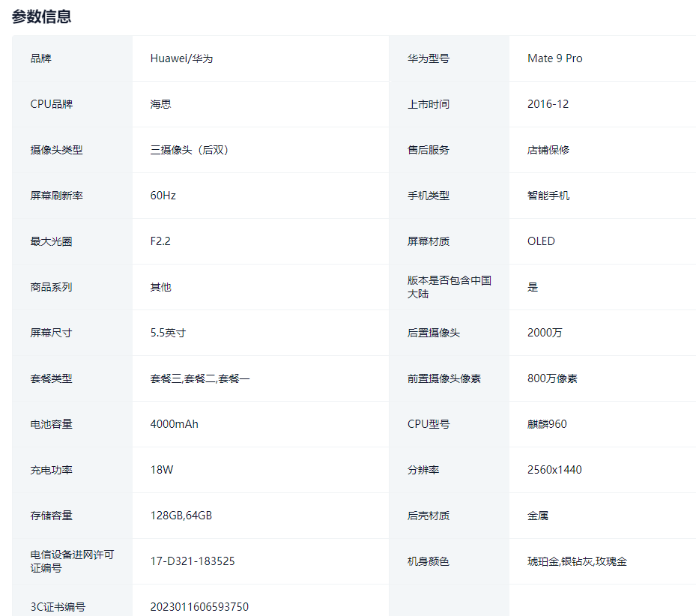Click the 售后服务 label
Viewport: 696px width, 616px height.
429,150
